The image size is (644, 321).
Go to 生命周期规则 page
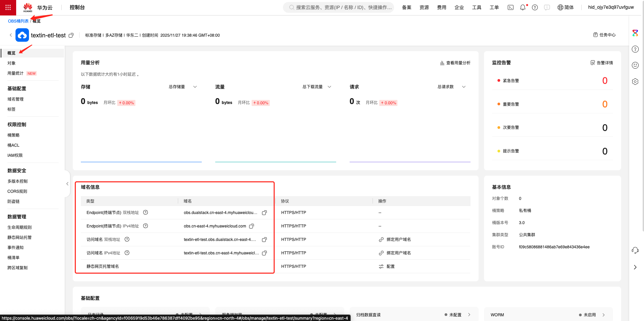pos(20,227)
